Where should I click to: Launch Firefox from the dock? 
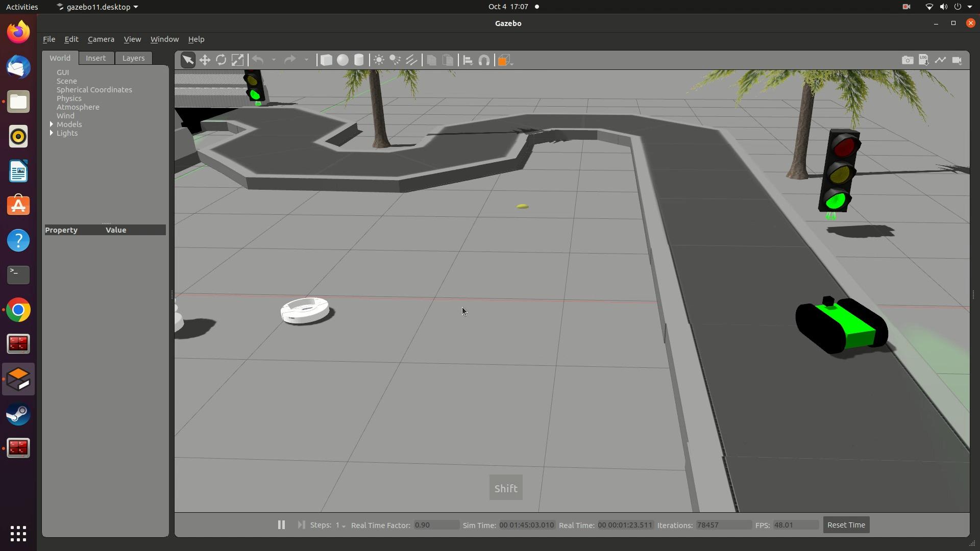[x=18, y=32]
